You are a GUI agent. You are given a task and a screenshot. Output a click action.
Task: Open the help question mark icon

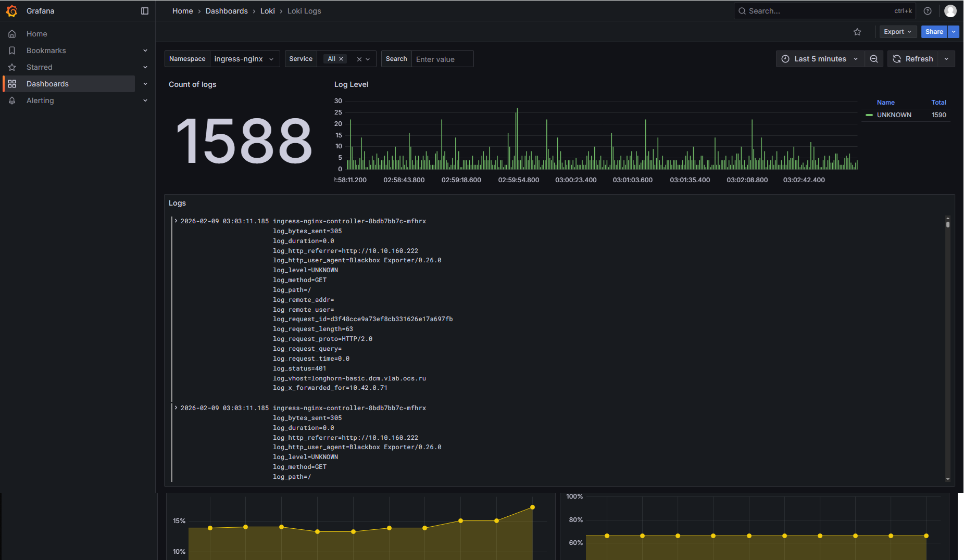point(928,11)
